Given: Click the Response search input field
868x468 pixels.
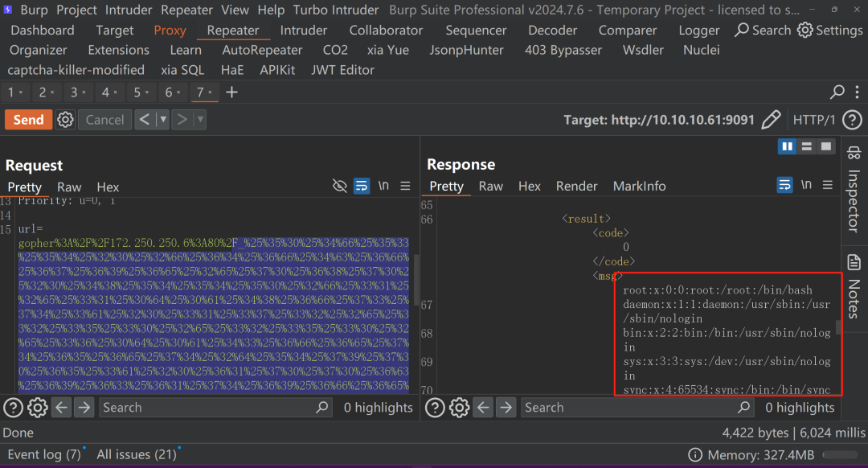Looking at the screenshot, I should 637,408.
